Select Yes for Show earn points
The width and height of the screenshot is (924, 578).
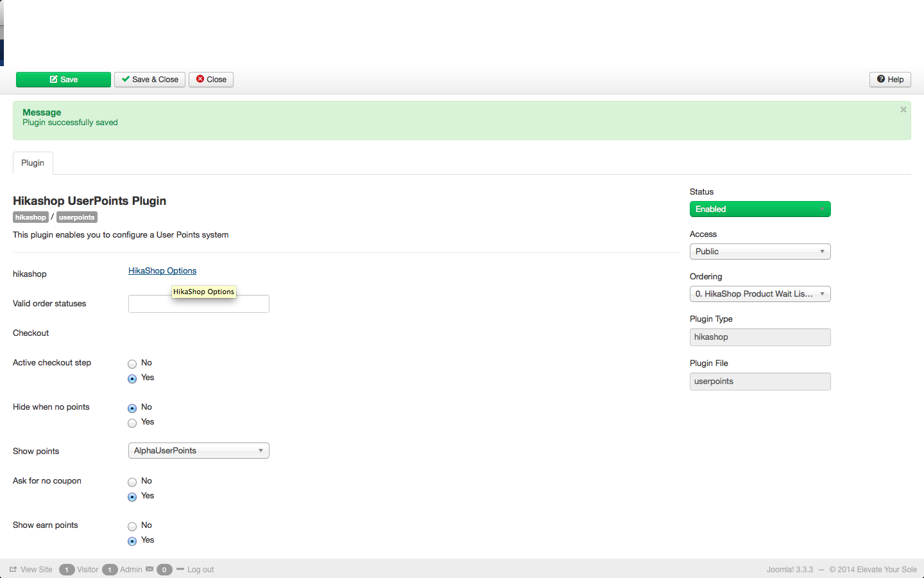click(132, 541)
